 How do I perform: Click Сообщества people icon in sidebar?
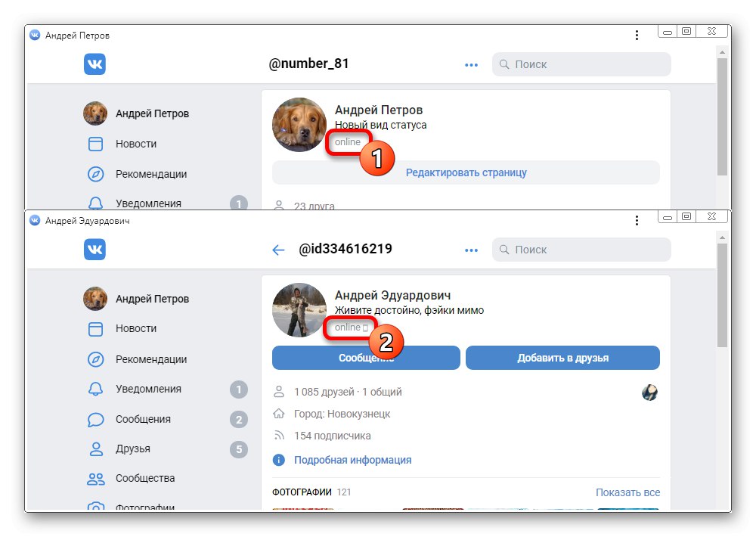(x=95, y=479)
